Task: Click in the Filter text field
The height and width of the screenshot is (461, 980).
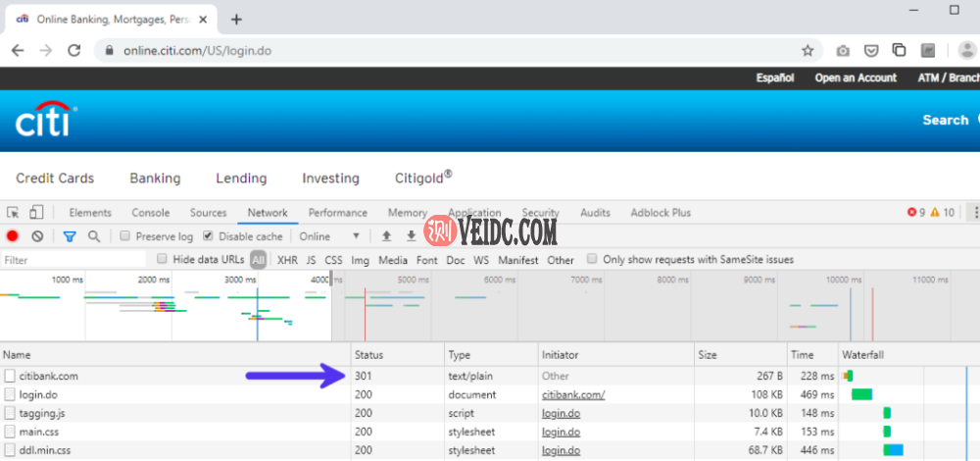Action: pos(73,260)
